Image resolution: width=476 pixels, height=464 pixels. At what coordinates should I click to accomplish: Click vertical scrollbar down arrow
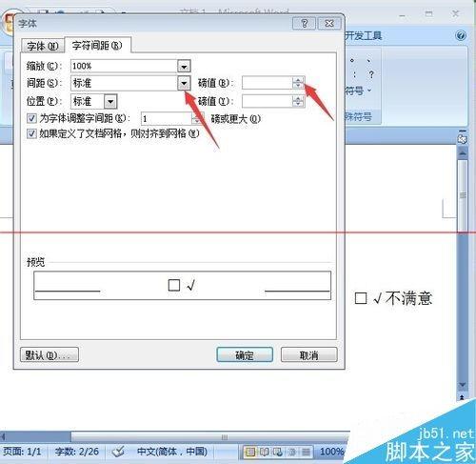coord(463,385)
